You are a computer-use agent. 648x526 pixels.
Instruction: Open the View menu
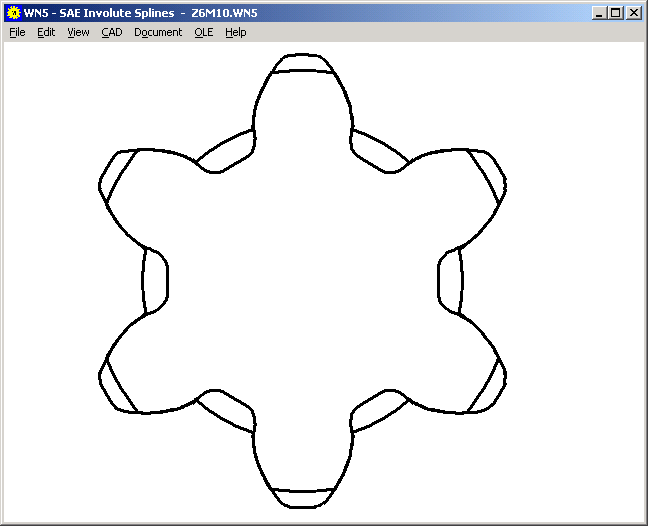click(x=78, y=32)
